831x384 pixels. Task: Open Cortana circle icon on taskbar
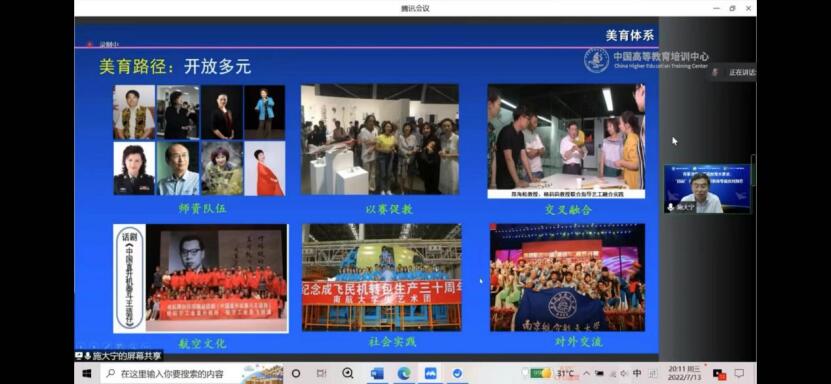pos(296,373)
